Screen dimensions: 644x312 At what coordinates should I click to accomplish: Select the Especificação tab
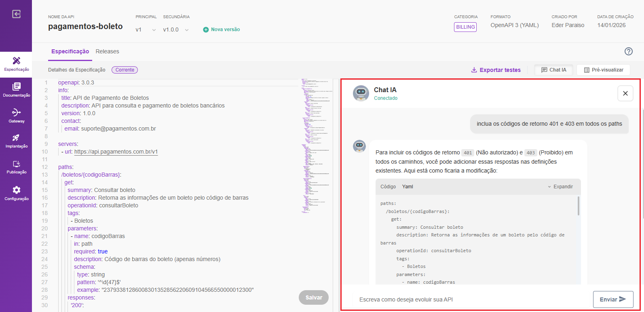tap(70, 52)
